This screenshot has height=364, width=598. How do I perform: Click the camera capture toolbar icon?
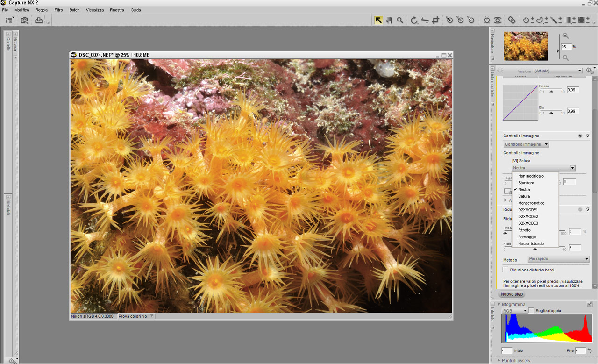click(x=24, y=20)
